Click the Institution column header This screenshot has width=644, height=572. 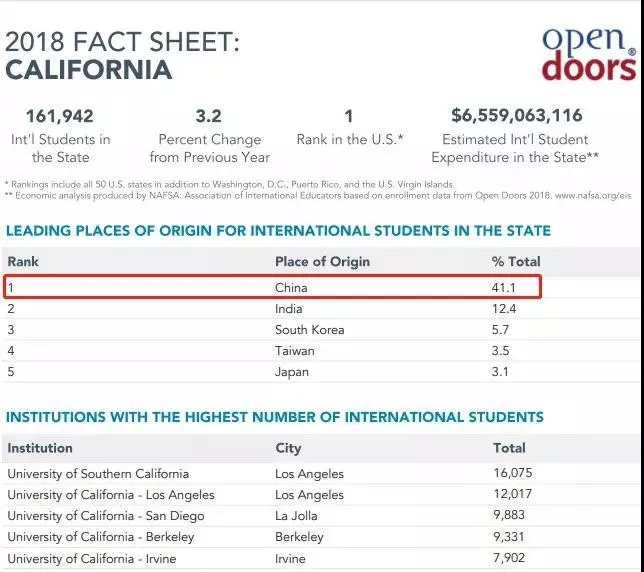40,448
